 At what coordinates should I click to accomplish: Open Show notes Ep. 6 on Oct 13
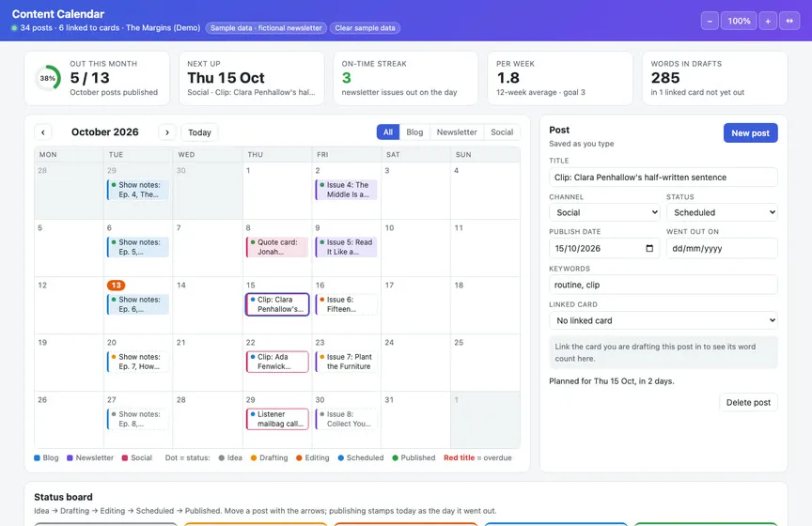coord(138,304)
